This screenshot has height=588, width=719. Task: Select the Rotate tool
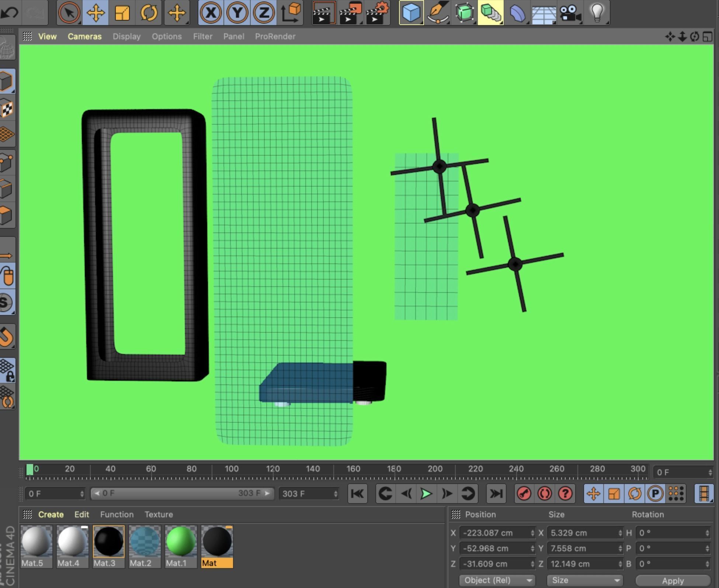[149, 13]
